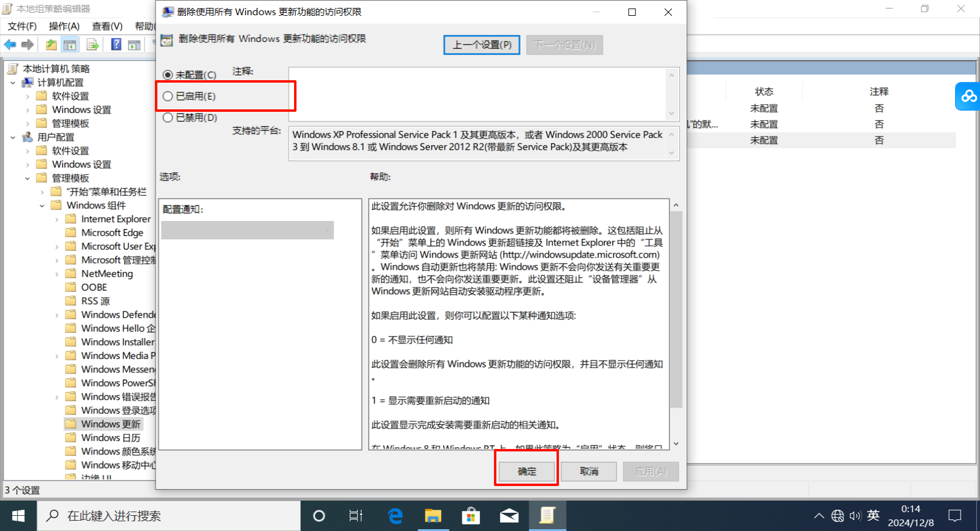
Task: Click help text scrollbar up arrow
Action: point(676,205)
